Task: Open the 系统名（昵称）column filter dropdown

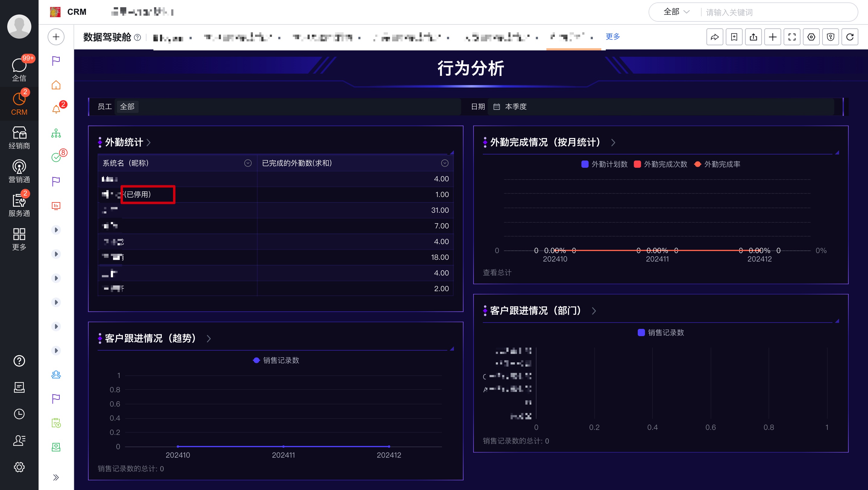Action: (x=248, y=163)
